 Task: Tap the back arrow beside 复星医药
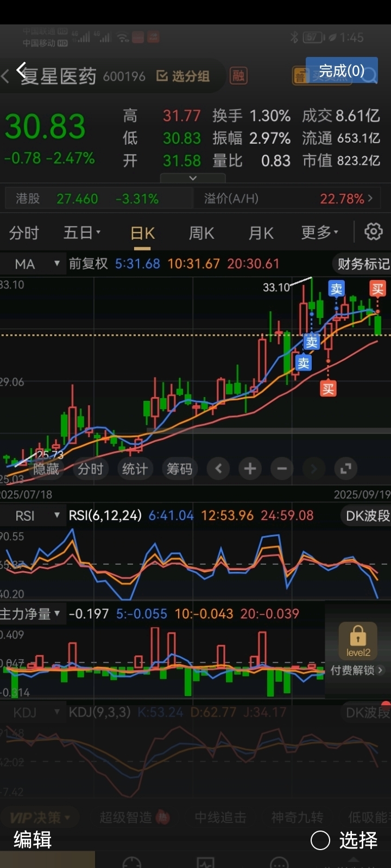coord(21,71)
